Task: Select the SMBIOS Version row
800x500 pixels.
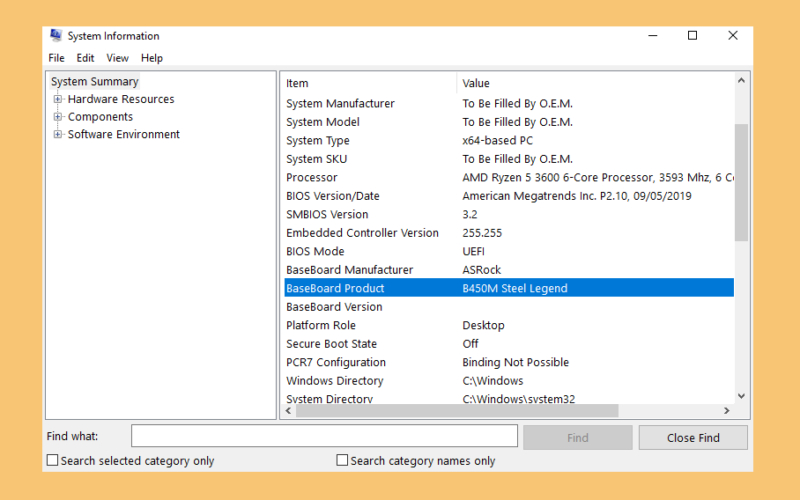Action: 509,214
